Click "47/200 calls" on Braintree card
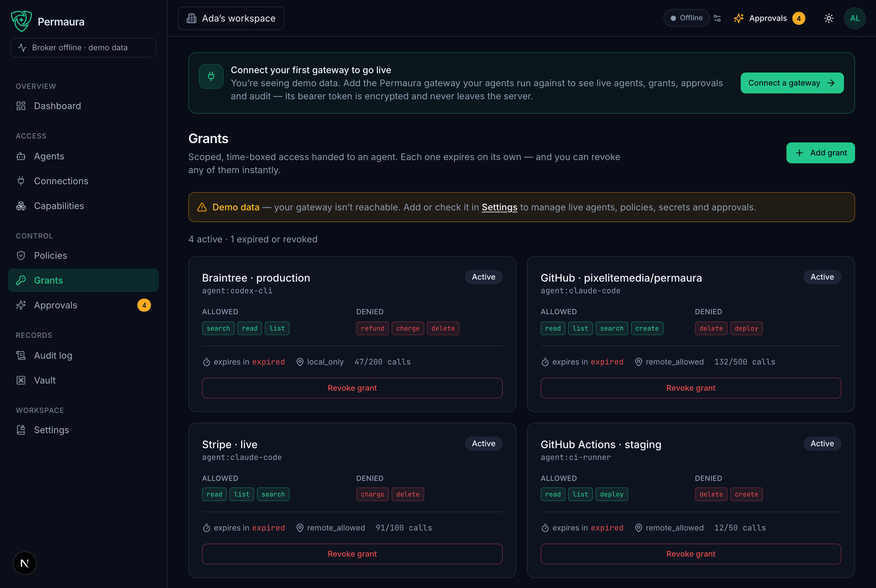 (x=383, y=362)
